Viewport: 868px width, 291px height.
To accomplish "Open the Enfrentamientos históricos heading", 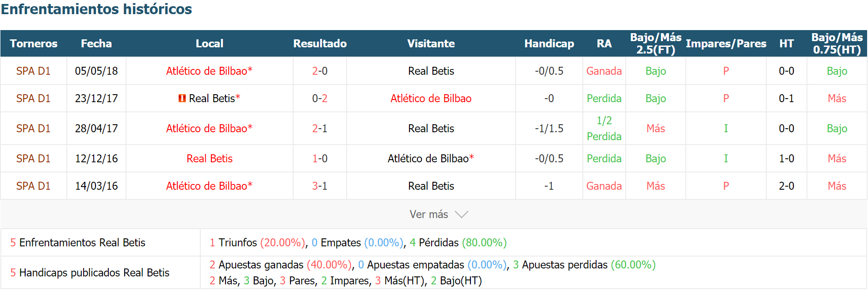I will [96, 9].
